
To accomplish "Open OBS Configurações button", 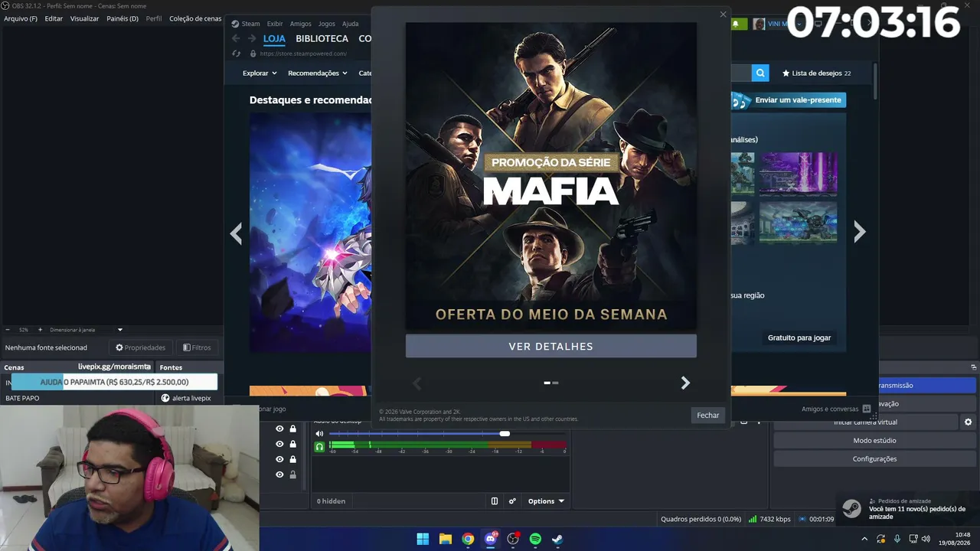I will coord(874,459).
